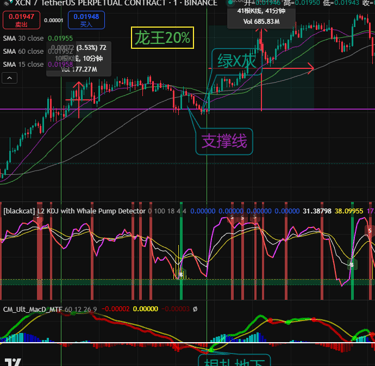Click the ø symbol after the MACD values
The width and height of the screenshot is (375, 366).
(x=195, y=309)
